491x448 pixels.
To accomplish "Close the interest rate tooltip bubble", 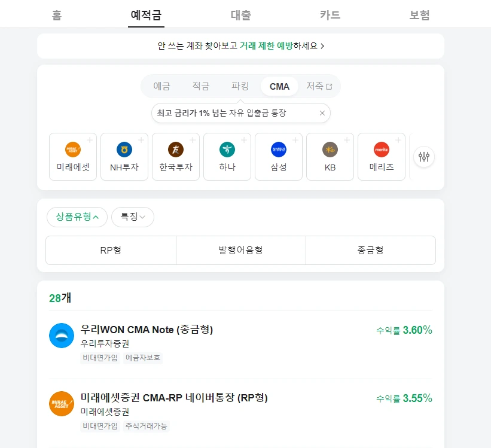I will [322, 113].
